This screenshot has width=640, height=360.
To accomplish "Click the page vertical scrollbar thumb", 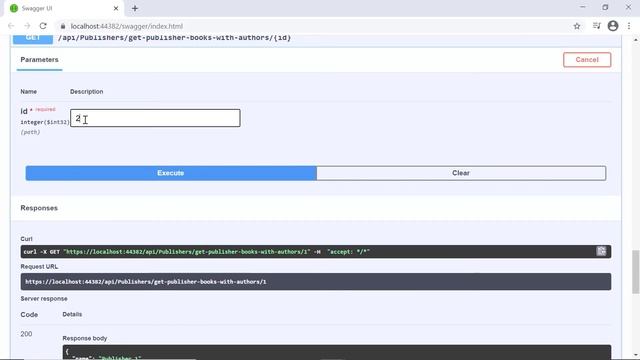I will click(x=636, y=272).
